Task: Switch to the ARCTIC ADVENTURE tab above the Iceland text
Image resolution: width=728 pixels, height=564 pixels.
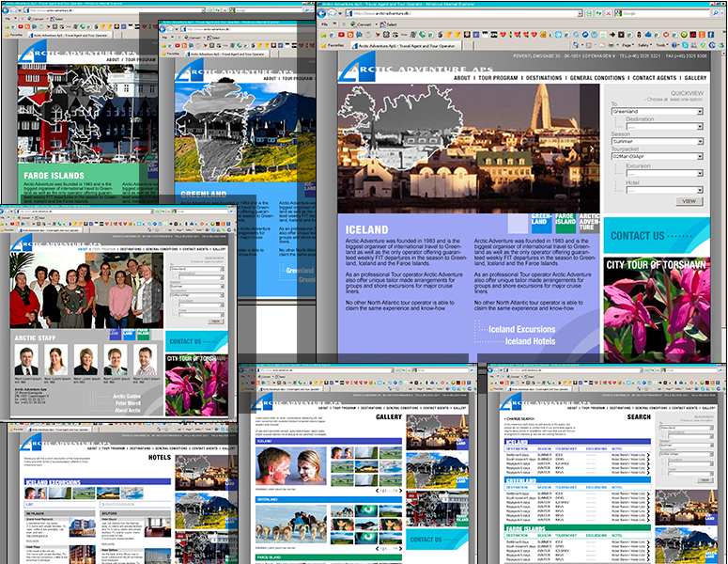Action: point(589,222)
